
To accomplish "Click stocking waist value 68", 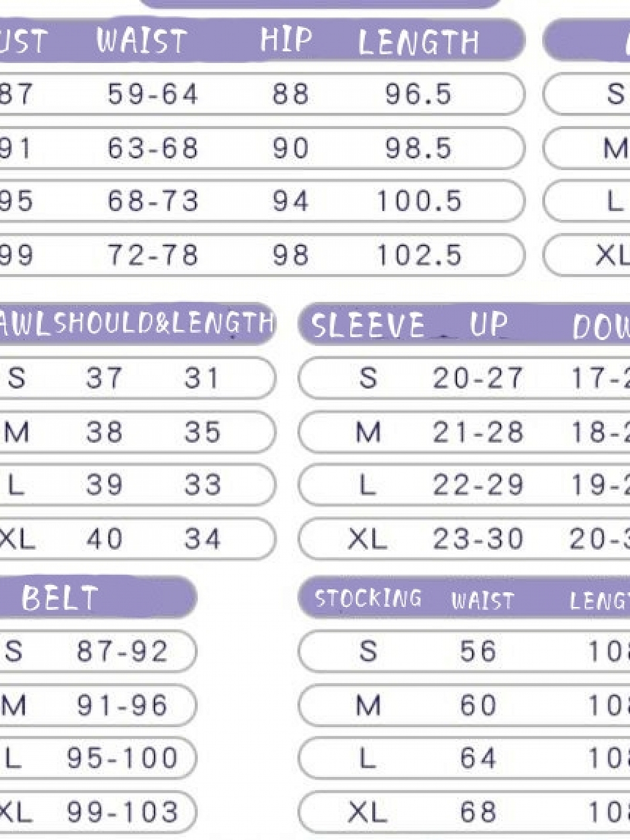I will (478, 812).
